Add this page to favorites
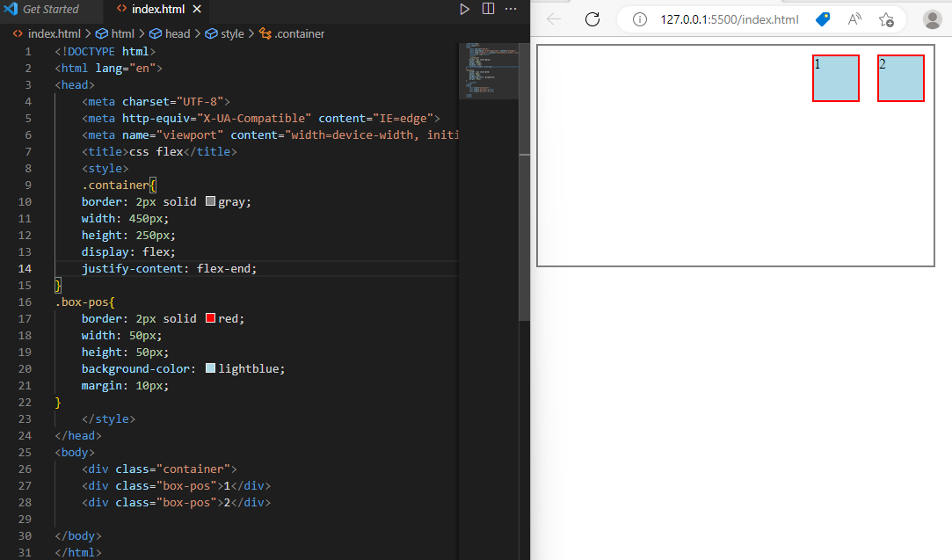The height and width of the screenshot is (560, 952). click(x=886, y=19)
